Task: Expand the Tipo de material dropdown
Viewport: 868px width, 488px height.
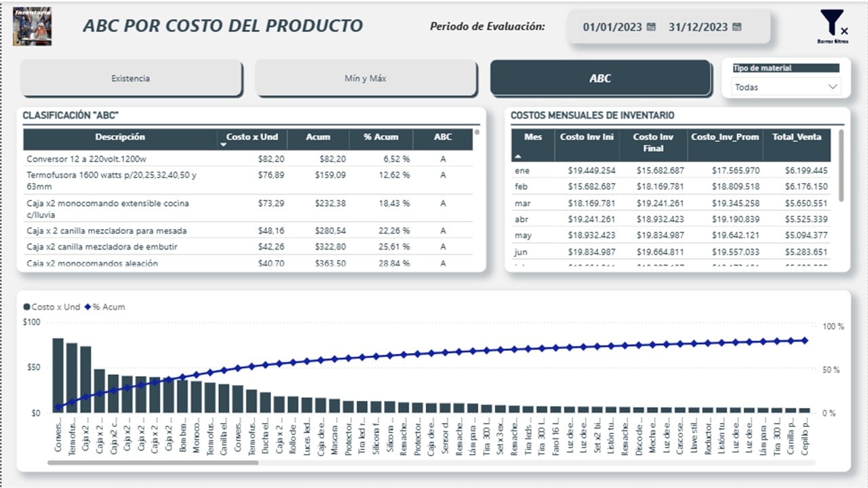Action: click(832, 87)
